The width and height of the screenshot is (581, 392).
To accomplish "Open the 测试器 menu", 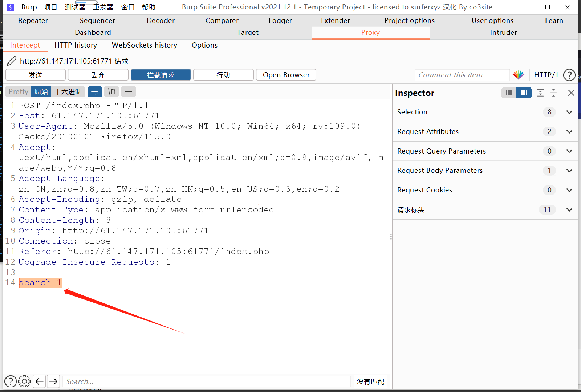I will pos(75,7).
